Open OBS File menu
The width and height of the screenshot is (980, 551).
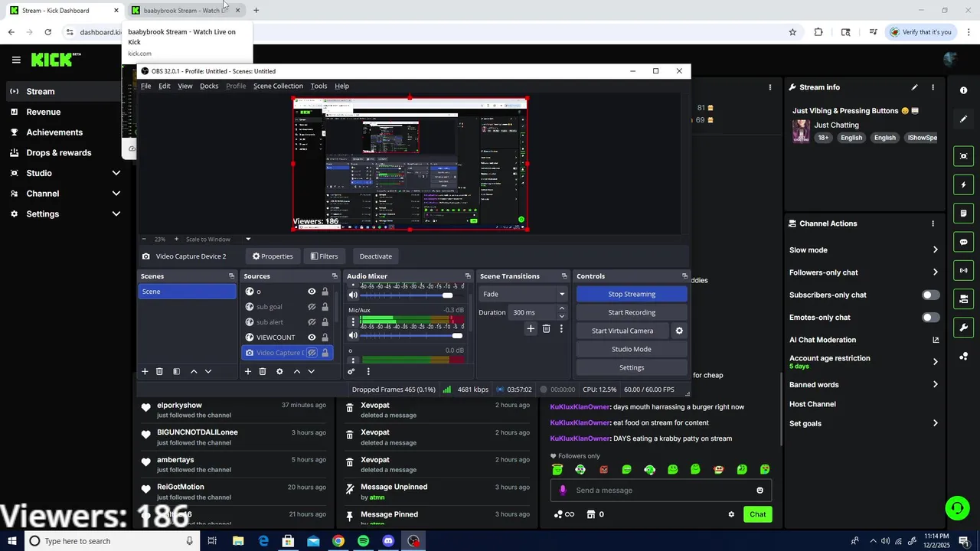coord(145,86)
